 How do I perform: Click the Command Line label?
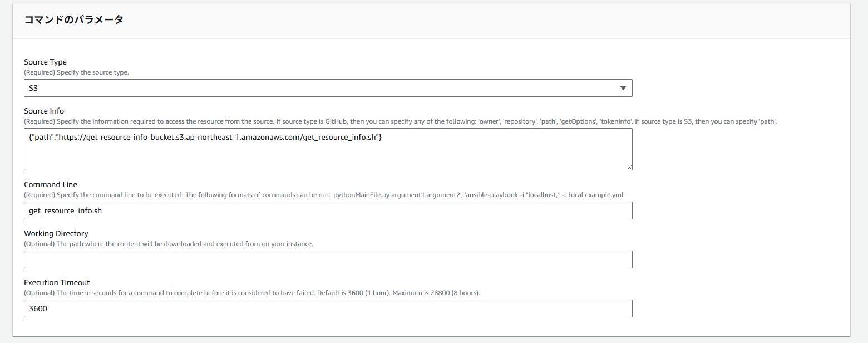[51, 184]
